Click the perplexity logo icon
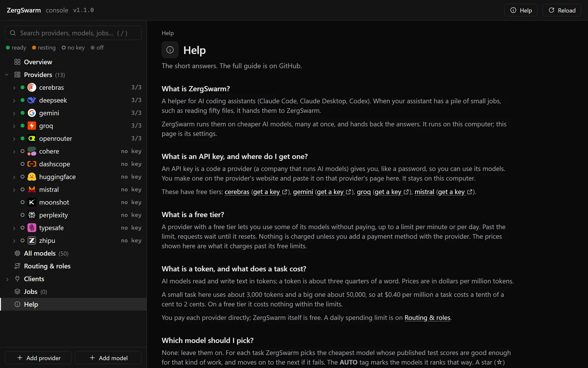The width and height of the screenshot is (588, 368). point(32,215)
